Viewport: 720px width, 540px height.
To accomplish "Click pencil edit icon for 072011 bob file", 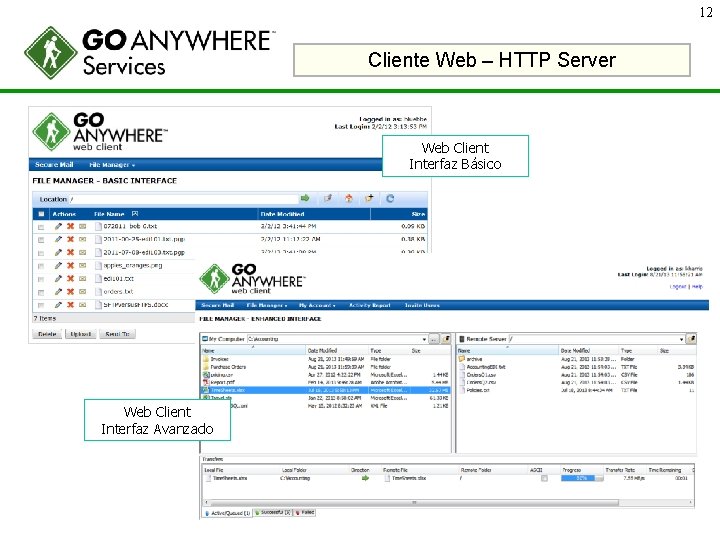I will [x=58, y=226].
